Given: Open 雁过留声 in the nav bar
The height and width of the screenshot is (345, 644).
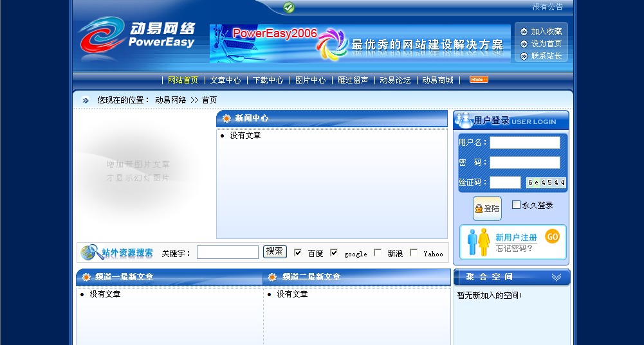Looking at the screenshot, I should point(353,80).
